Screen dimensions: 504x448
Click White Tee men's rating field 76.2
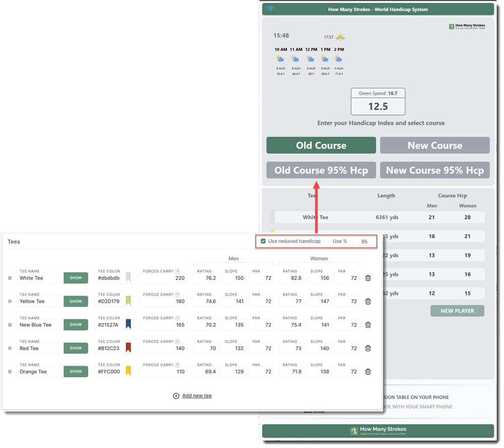coord(206,278)
